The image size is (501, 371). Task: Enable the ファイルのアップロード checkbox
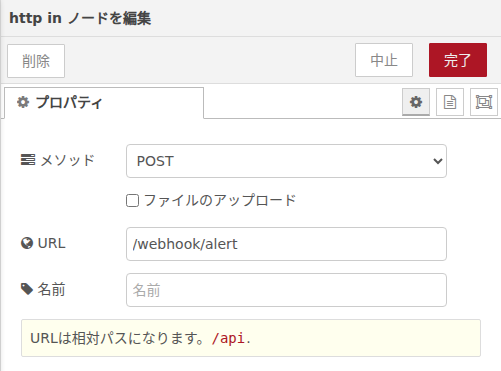click(132, 201)
